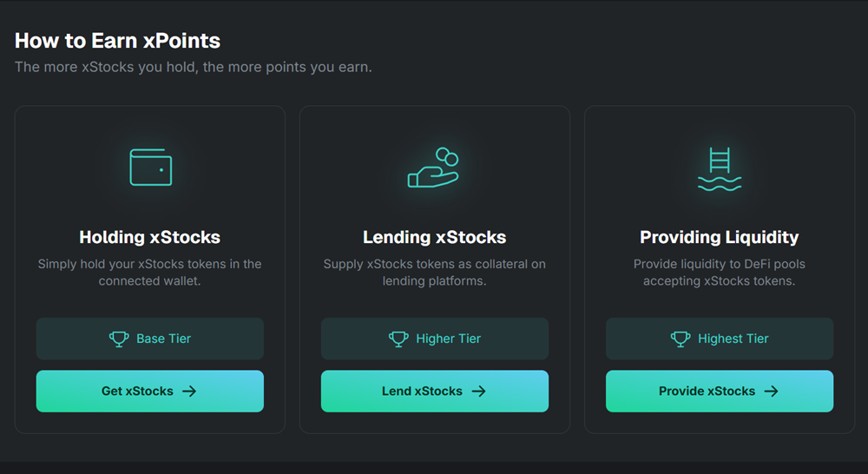This screenshot has height=474, width=868.
Task: Click the How to Earn xPoints heading
Action: [x=117, y=41]
